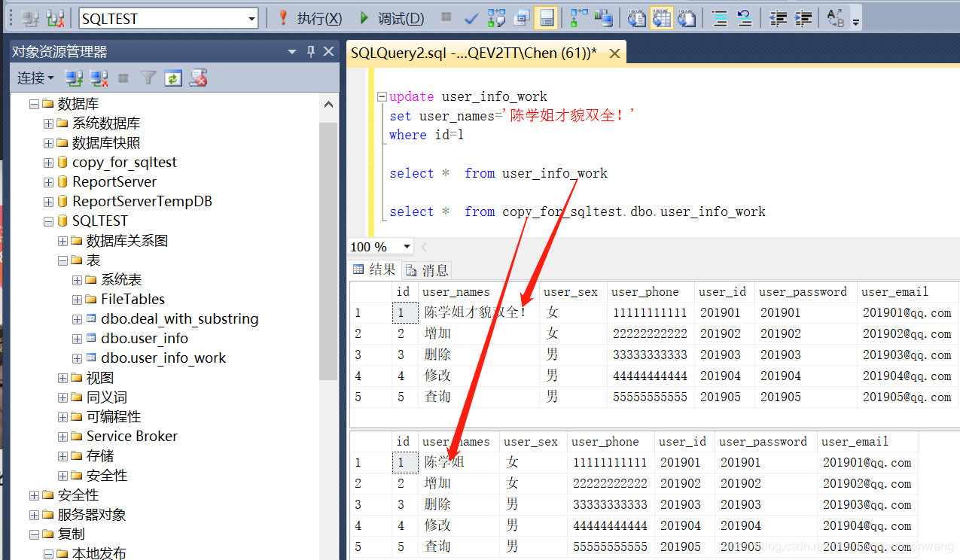Switch to the 结果 tab
960x560 pixels.
point(374,269)
